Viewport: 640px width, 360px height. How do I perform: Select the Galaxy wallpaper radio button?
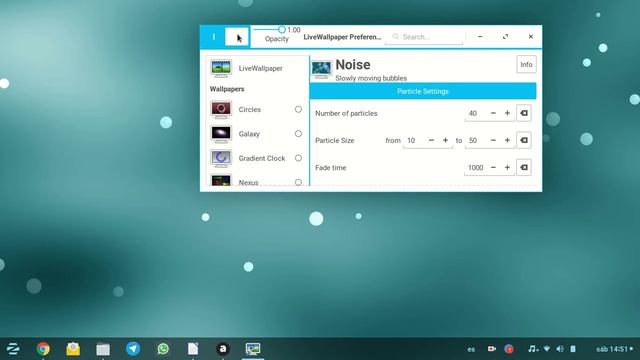tap(298, 133)
